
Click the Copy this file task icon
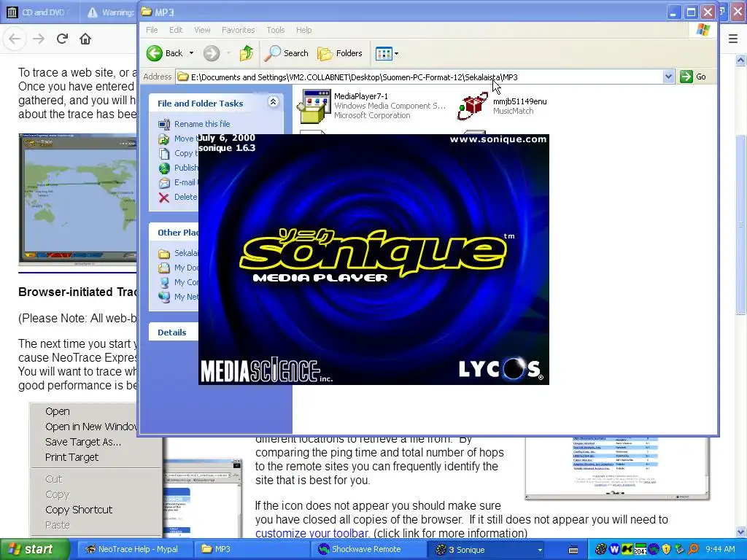click(x=164, y=153)
